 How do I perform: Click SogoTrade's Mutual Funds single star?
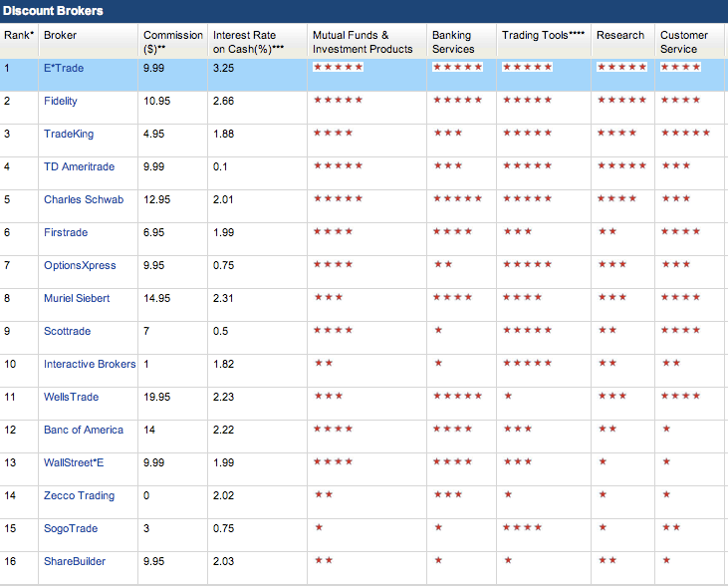click(319, 528)
